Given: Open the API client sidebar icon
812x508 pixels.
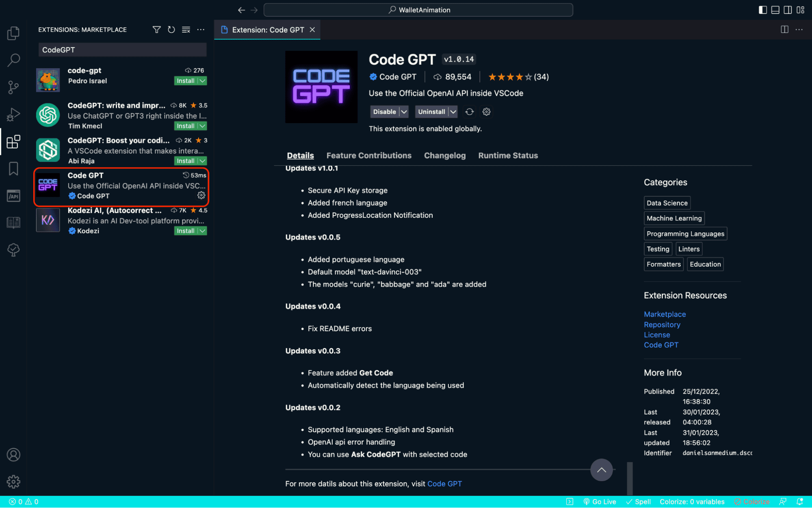Looking at the screenshot, I should pyautogui.click(x=13, y=196).
